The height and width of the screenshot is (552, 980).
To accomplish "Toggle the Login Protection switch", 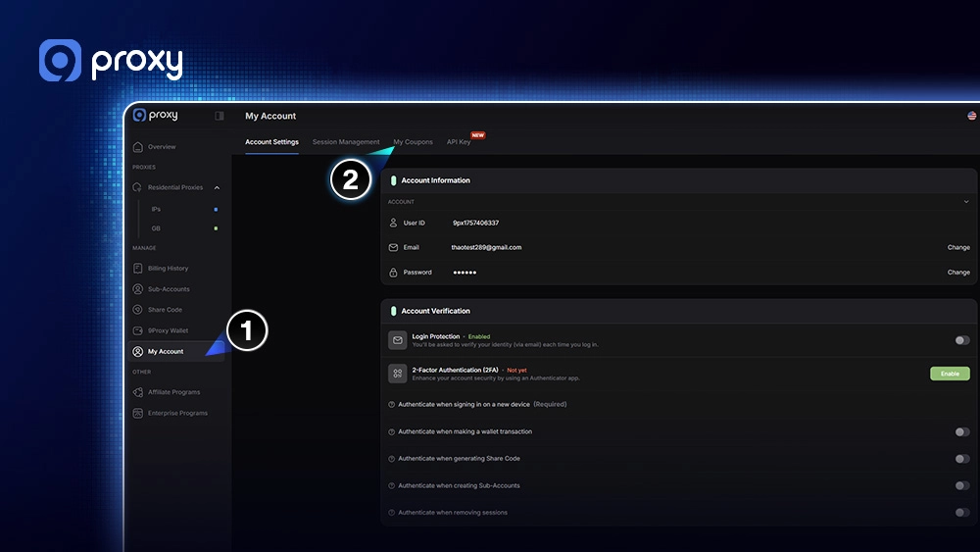I will pyautogui.click(x=961, y=340).
